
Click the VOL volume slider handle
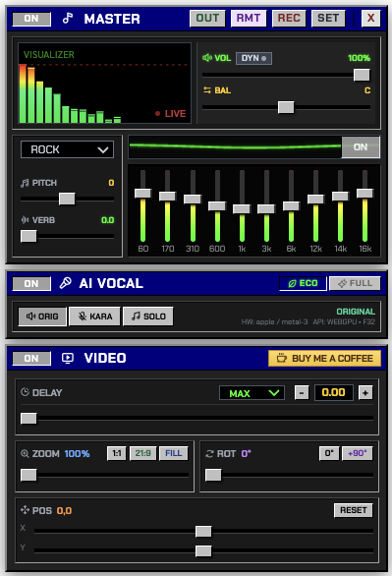(362, 75)
